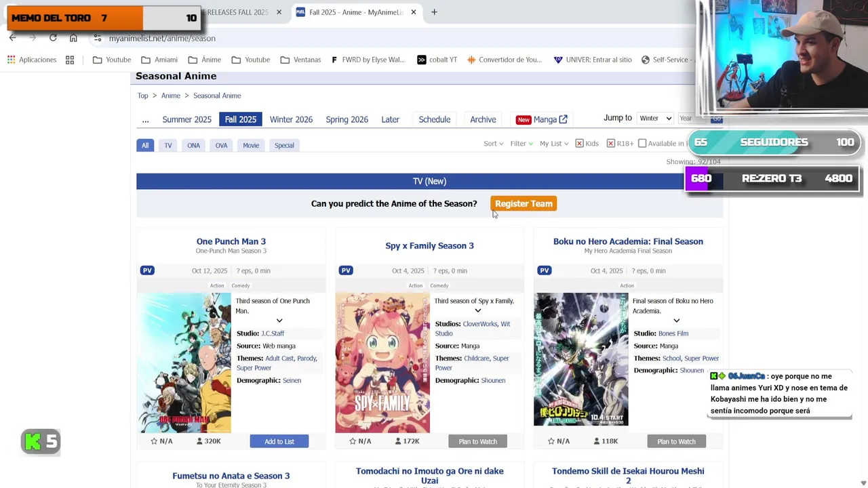Open the J.C.Staff studio link
The width and height of the screenshot is (868, 488).
tap(273, 333)
